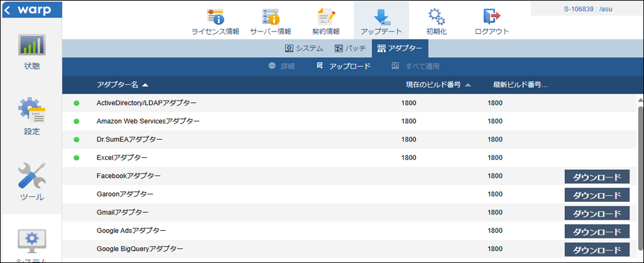Click the S-106839 : /asu account label
The image size is (644, 263).
coord(588,9)
